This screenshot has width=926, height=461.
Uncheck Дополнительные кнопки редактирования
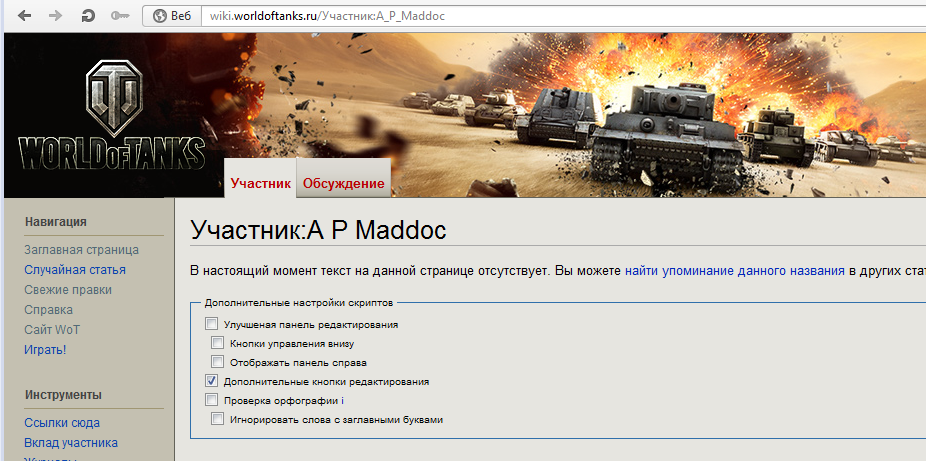click(x=211, y=381)
